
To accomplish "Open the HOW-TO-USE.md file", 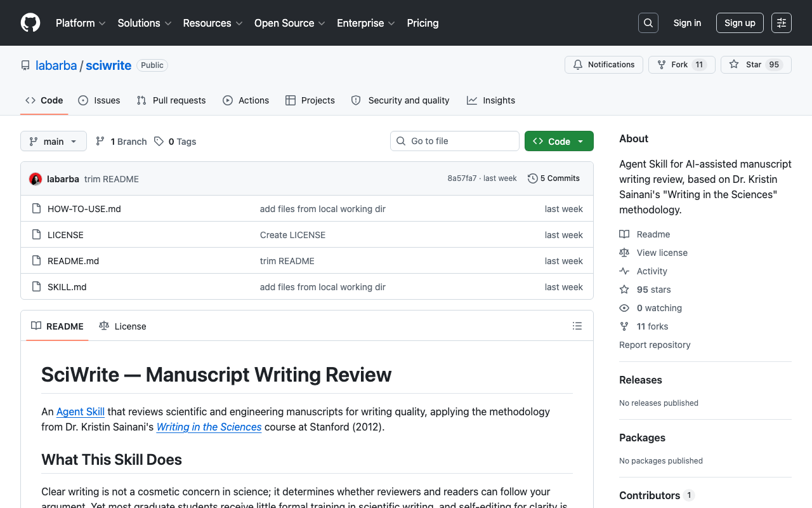I will click(x=84, y=209).
